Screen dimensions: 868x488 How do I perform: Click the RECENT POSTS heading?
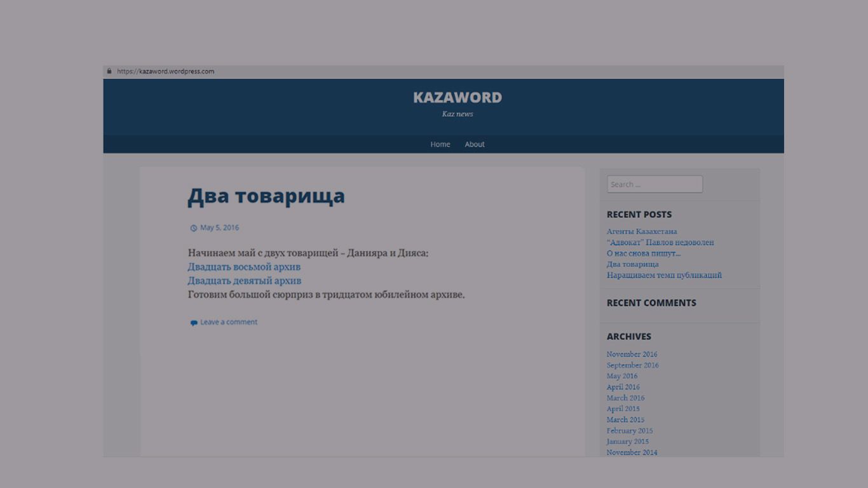639,214
